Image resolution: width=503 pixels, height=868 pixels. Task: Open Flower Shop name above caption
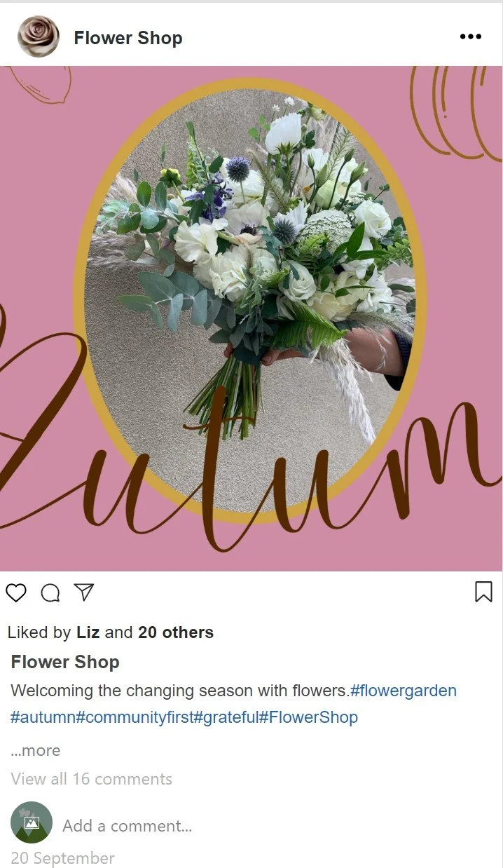(65, 662)
